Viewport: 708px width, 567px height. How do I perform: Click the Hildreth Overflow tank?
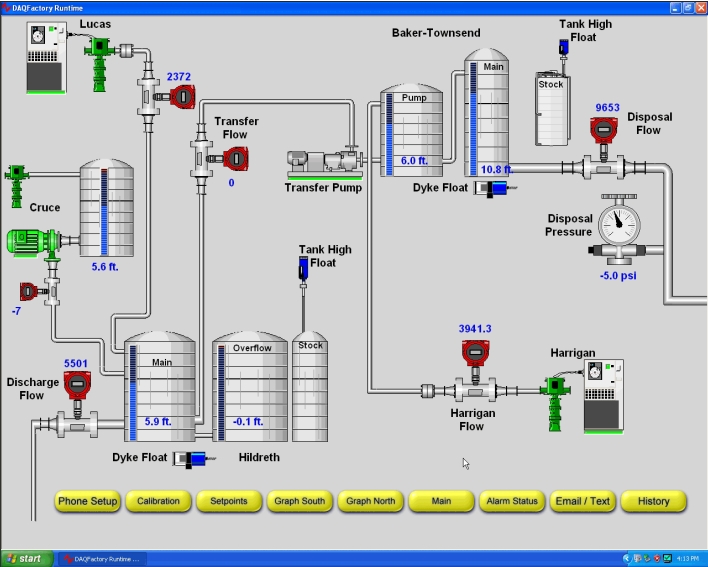tap(250, 386)
